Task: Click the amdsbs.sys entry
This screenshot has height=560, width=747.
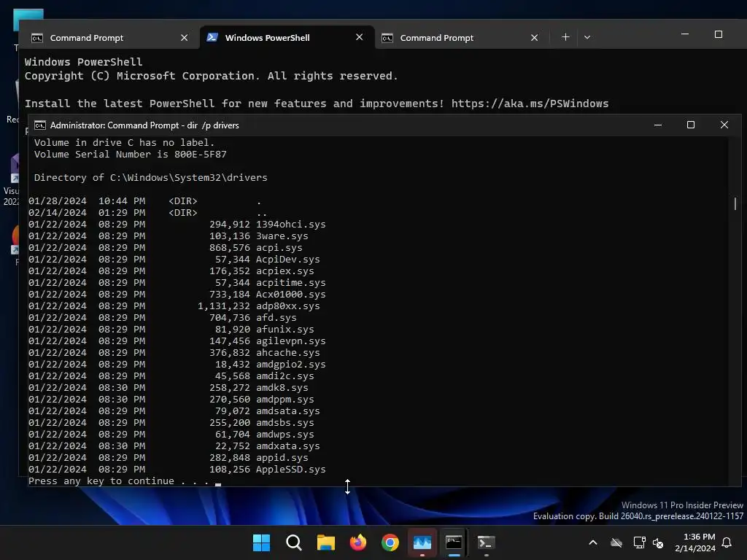Action: tap(285, 423)
